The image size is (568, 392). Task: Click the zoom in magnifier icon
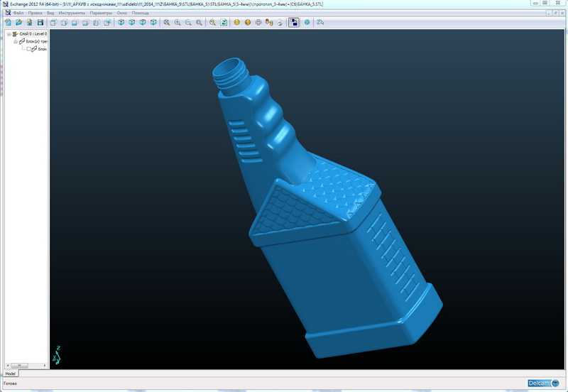pyautogui.click(x=177, y=23)
